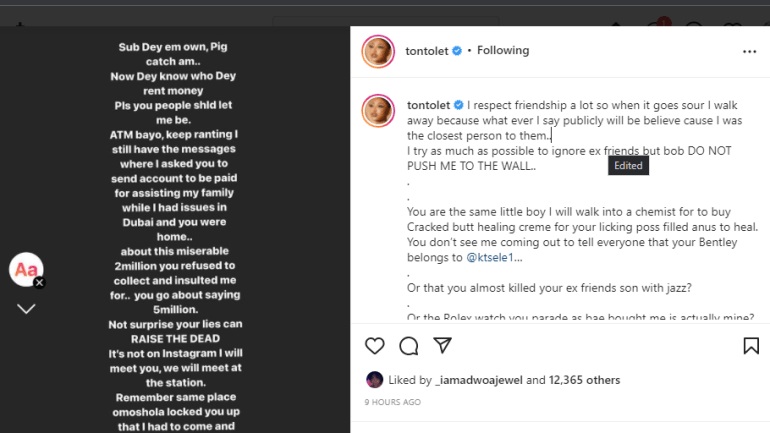Open tontolet profile from header username
Image resolution: width=770 pixels, height=433 pixels.
tap(427, 51)
